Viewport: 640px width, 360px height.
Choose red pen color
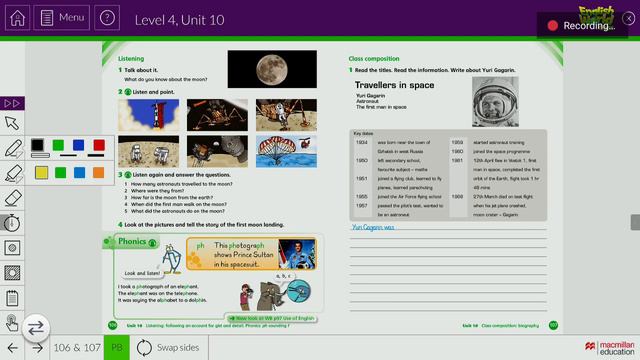point(99,145)
